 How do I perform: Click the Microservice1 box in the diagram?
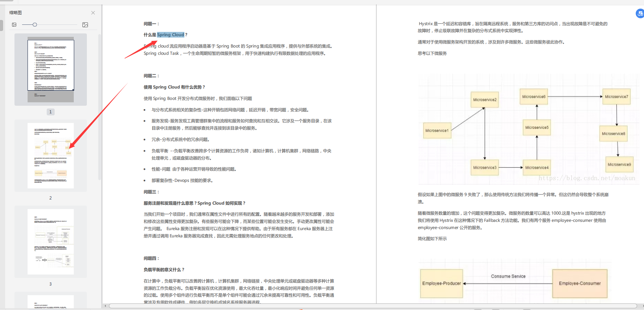pyautogui.click(x=437, y=131)
